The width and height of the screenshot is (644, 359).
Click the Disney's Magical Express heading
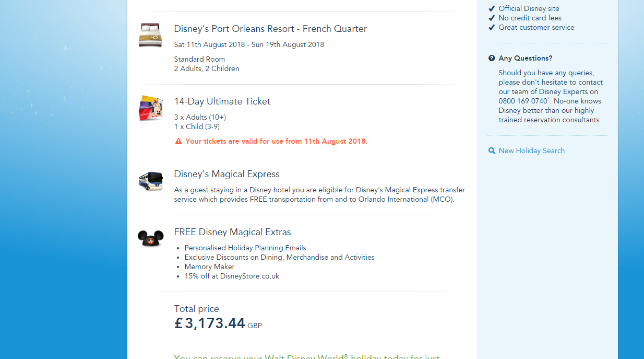[226, 174]
